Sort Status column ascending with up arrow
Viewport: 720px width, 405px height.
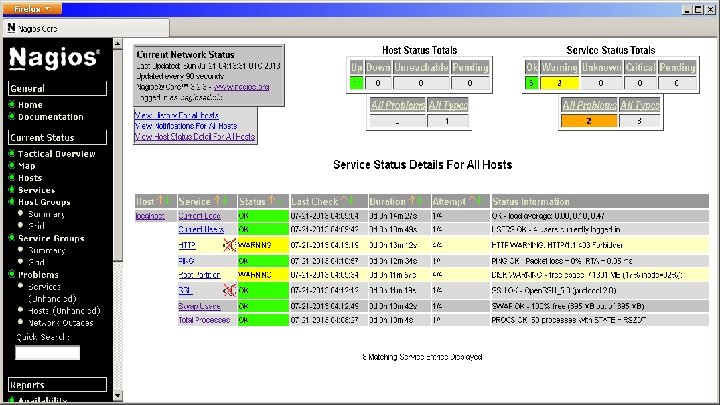click(x=272, y=201)
